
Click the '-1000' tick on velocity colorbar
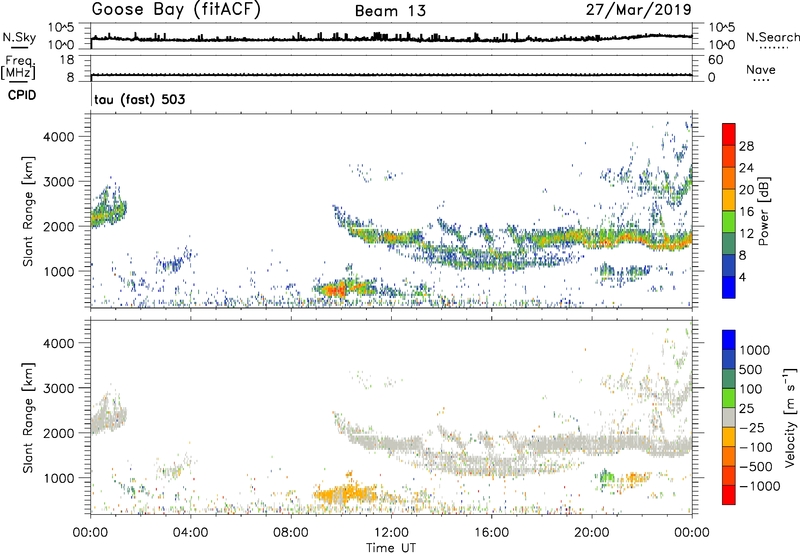pos(760,486)
